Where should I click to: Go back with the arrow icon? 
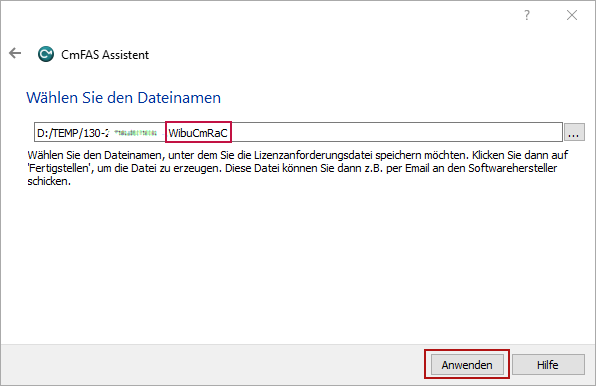(15, 53)
